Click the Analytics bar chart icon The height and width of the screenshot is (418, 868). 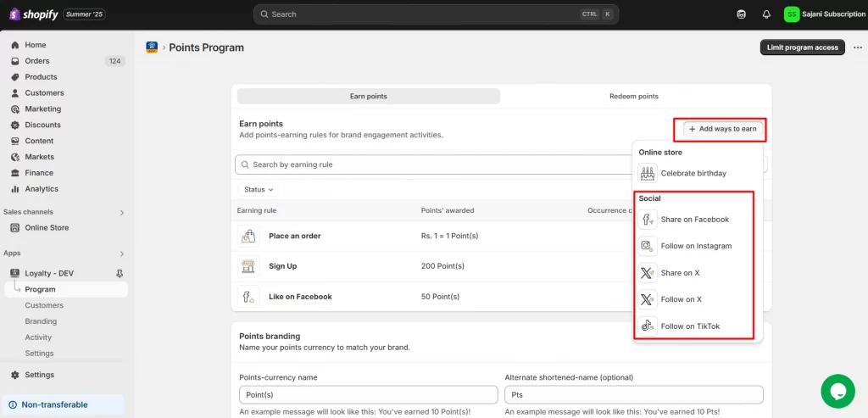pyautogui.click(x=15, y=189)
